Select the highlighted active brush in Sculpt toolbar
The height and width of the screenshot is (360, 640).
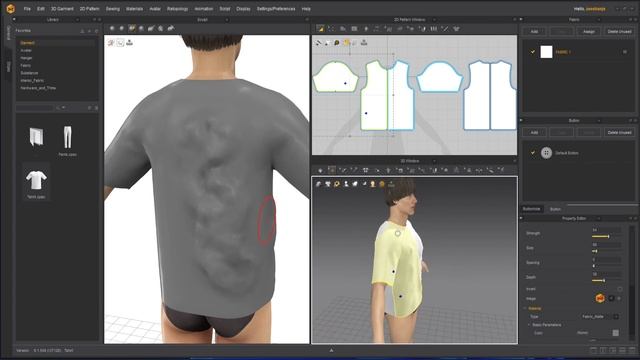pyautogui.click(x=131, y=28)
